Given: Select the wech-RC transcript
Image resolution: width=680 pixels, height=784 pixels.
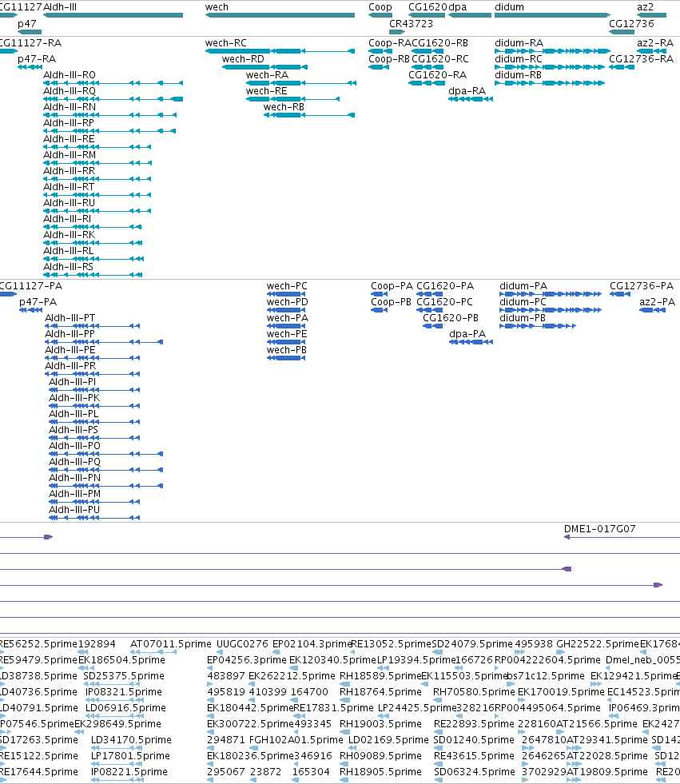Looking at the screenshot, I should click(280, 51).
